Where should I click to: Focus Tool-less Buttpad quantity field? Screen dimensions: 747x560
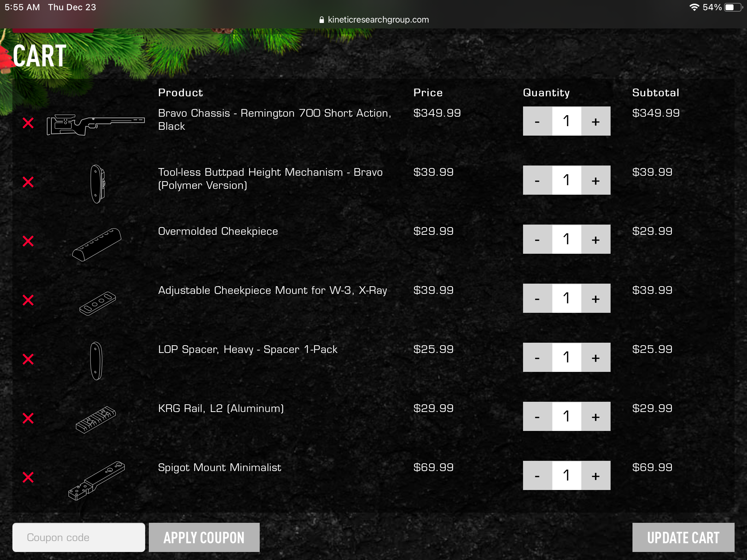click(566, 180)
